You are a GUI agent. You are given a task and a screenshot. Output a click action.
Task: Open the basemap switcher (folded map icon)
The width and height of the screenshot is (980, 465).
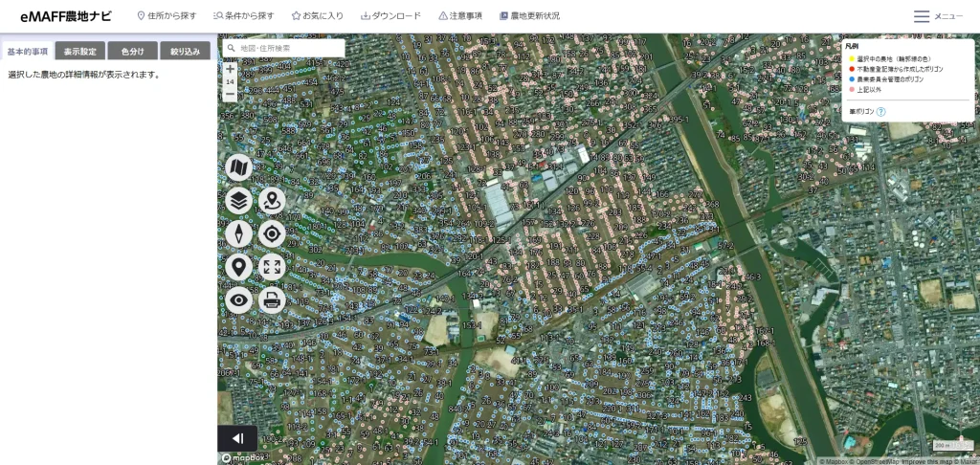tap(239, 168)
